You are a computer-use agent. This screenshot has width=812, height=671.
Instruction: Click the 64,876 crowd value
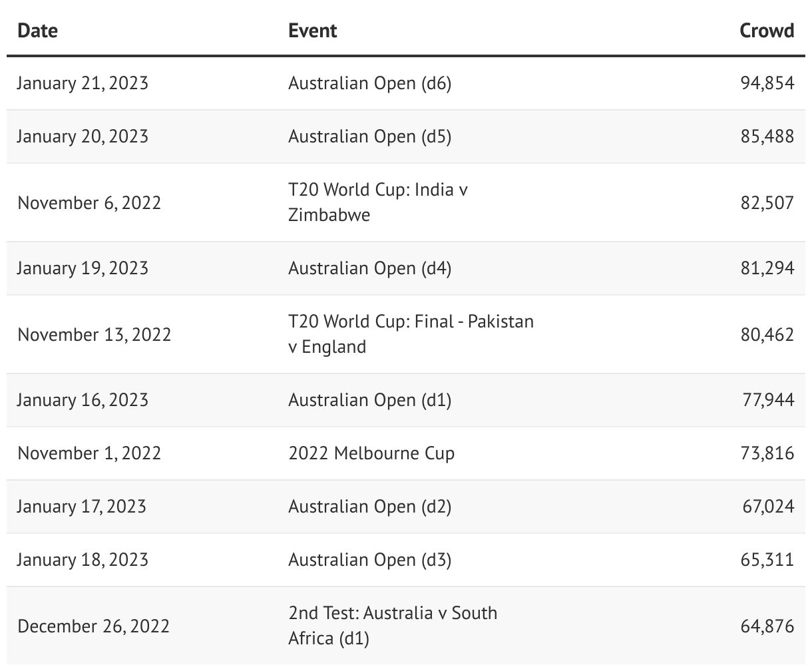pos(767,626)
